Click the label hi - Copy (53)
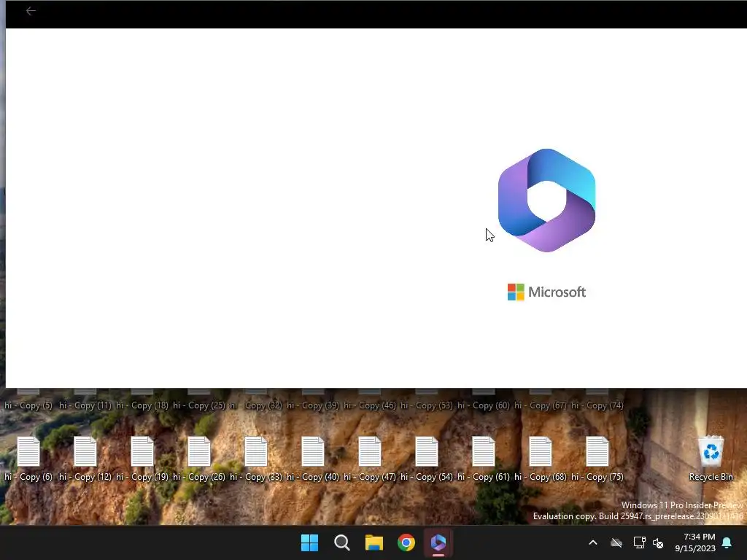This screenshot has width=747, height=560. pyautogui.click(x=427, y=405)
